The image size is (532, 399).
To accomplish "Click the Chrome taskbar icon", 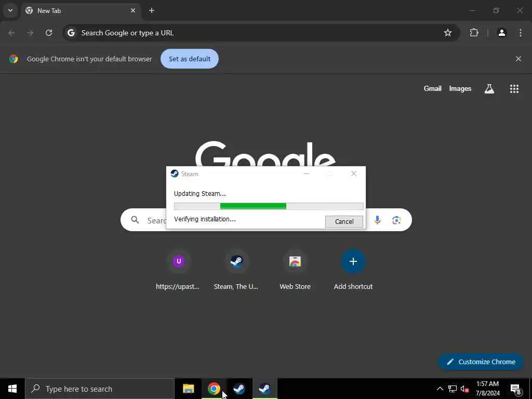I will (214, 389).
